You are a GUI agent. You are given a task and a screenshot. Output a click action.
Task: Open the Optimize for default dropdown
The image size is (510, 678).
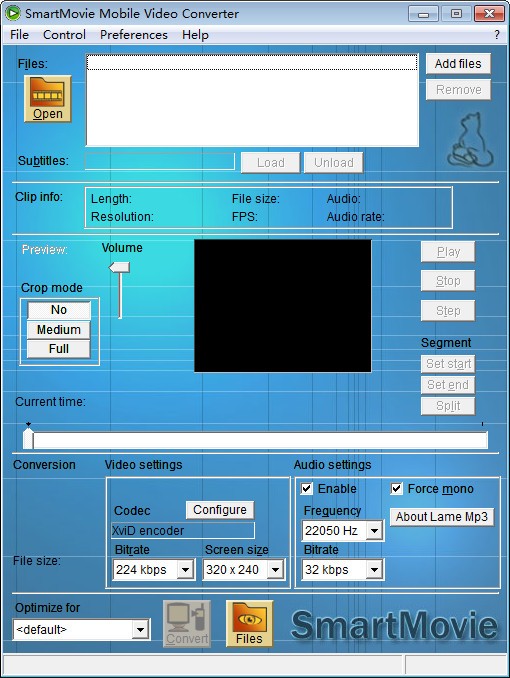140,630
